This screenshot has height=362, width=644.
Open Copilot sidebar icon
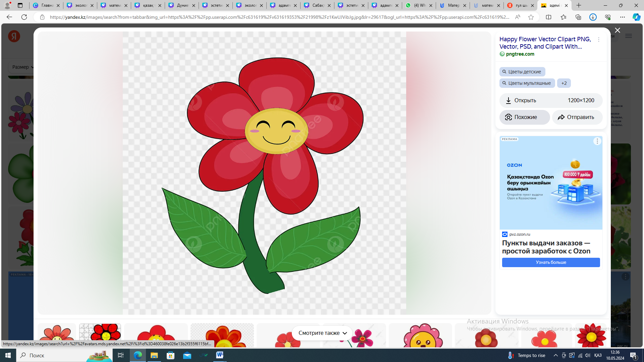coord(636,17)
